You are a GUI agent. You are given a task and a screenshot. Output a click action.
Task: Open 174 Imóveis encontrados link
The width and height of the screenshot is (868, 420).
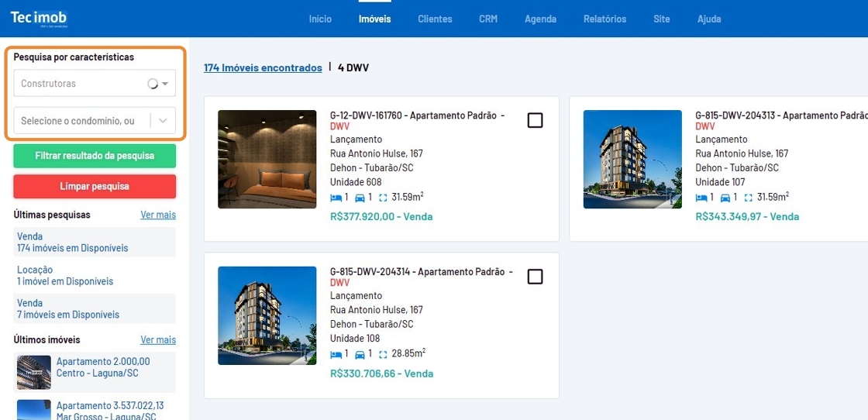click(x=263, y=68)
